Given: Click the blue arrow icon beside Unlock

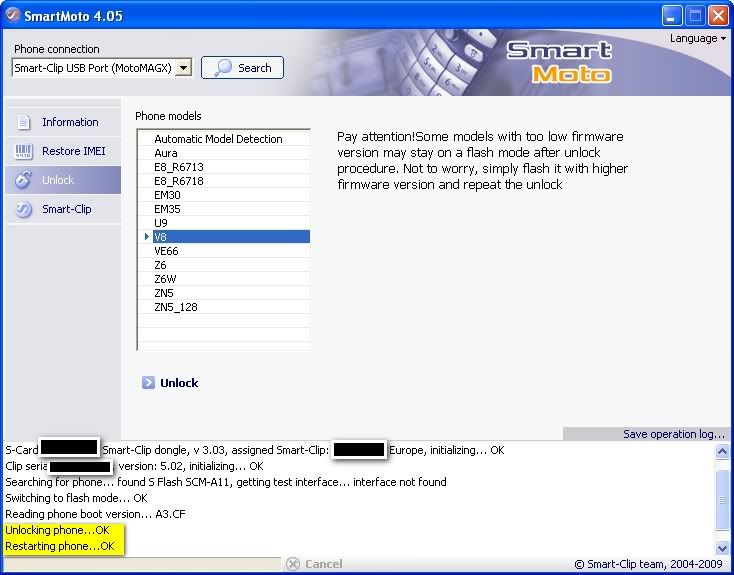Looking at the screenshot, I should (148, 383).
